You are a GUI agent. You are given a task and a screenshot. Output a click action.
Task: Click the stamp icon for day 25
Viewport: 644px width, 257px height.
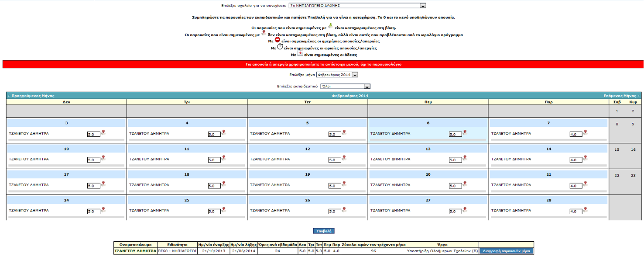(x=224, y=210)
